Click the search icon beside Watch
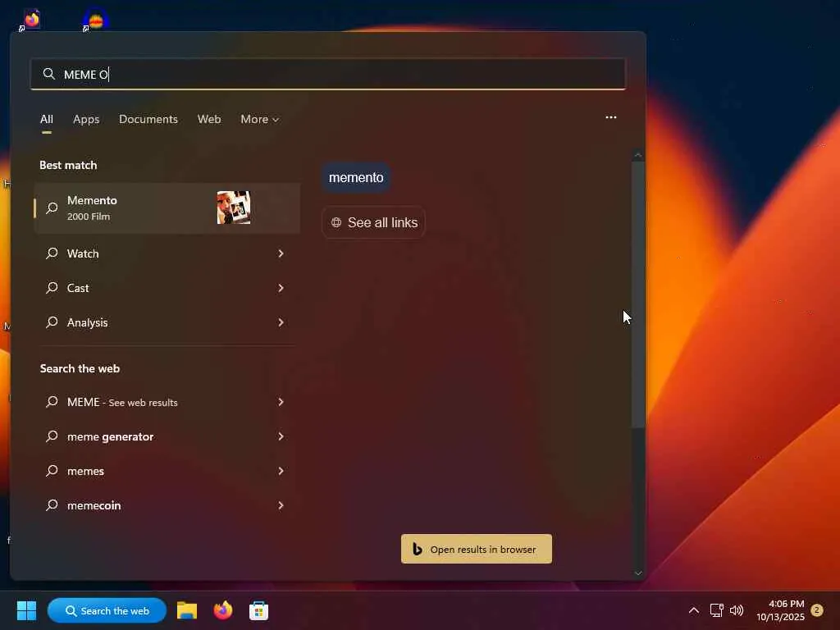This screenshot has height=630, width=840. pos(52,253)
